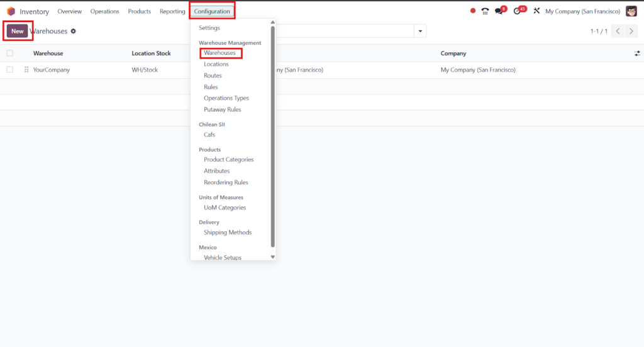Select Shipping Methods menu entry
Viewport: 644px width, 347px height.
pos(228,233)
